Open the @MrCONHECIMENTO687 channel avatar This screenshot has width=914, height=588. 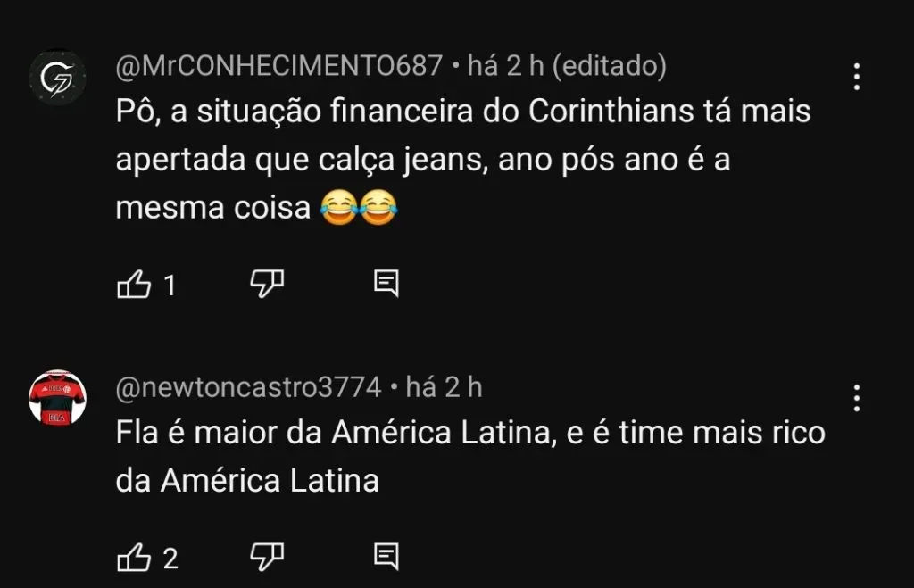(x=57, y=78)
